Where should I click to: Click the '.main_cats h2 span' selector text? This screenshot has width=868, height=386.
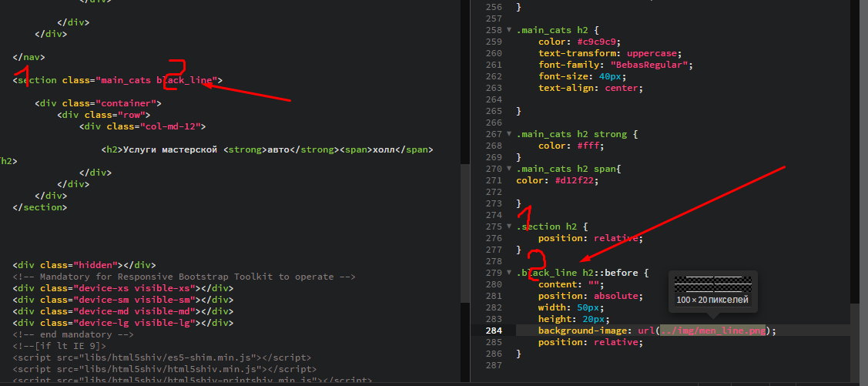[x=566, y=169]
